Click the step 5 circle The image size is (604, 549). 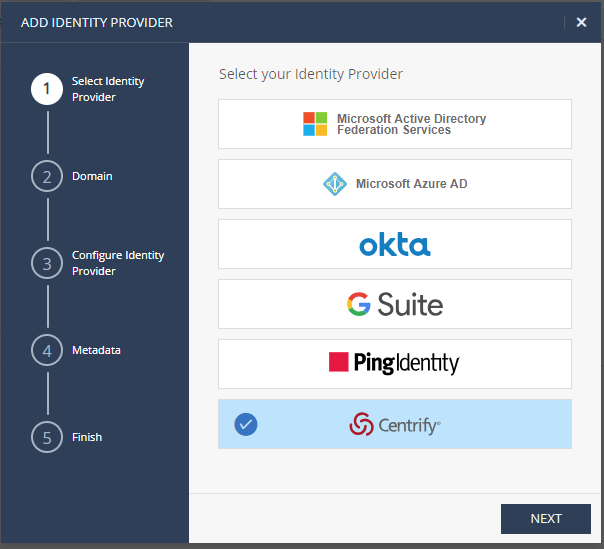[x=47, y=437]
